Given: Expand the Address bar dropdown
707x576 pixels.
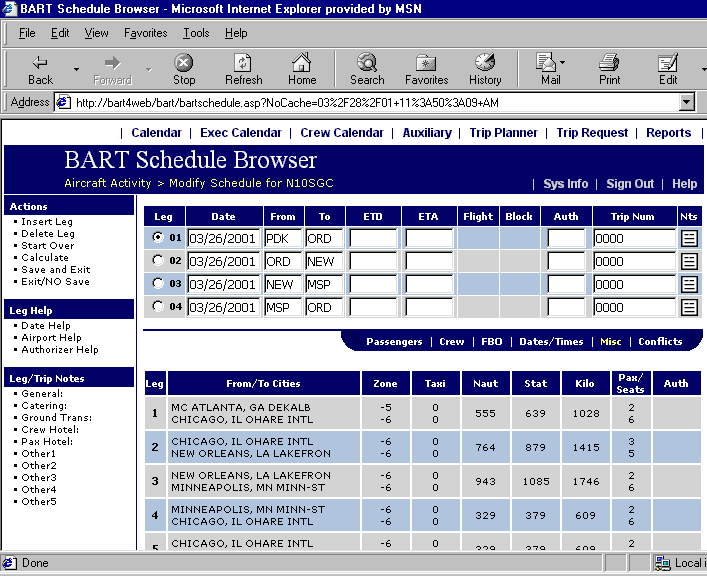Looking at the screenshot, I should point(686,102).
